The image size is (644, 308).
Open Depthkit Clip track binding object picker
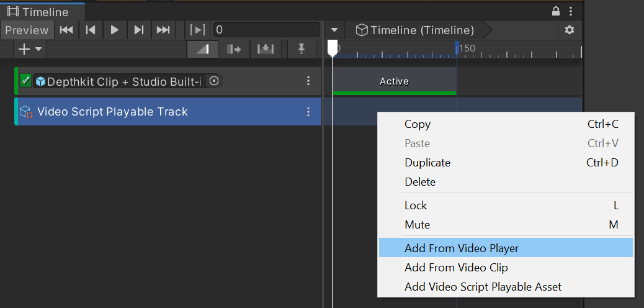(x=213, y=81)
